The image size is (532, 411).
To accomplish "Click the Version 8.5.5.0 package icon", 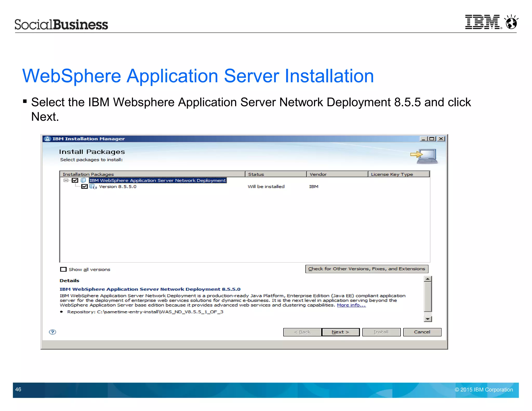I will tap(93, 187).
